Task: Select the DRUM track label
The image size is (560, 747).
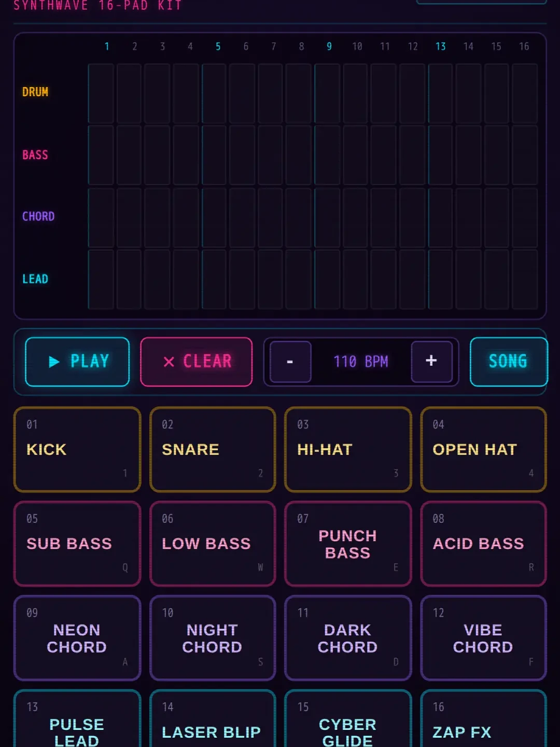Action: [35, 92]
